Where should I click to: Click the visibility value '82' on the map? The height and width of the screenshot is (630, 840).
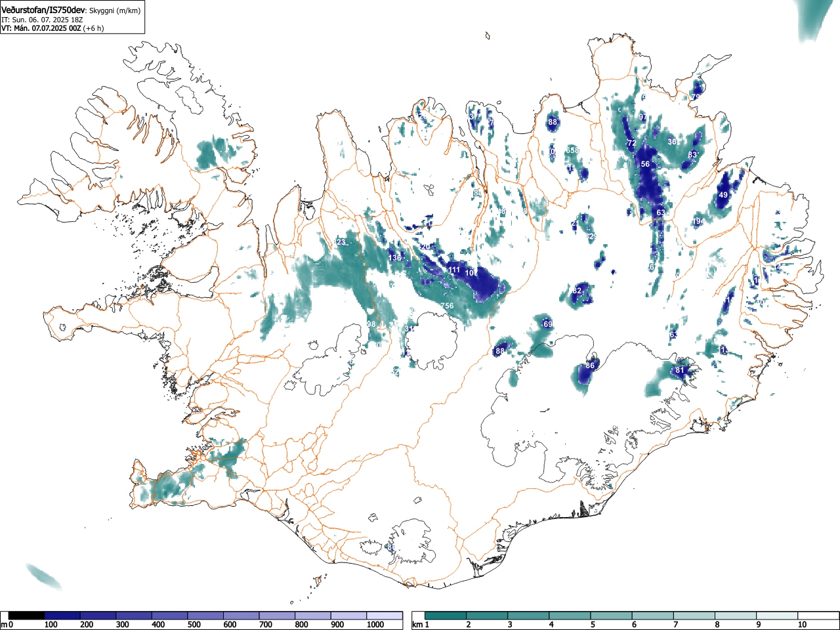(577, 291)
